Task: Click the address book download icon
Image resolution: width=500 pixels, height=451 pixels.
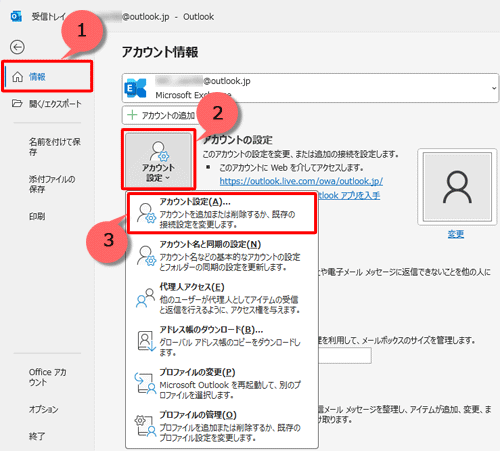Action: point(147,341)
